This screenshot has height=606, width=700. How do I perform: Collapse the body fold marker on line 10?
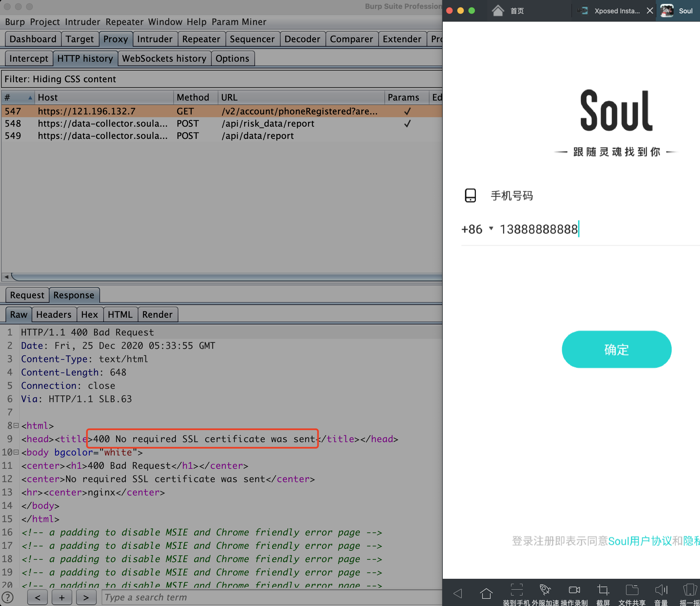click(x=16, y=452)
